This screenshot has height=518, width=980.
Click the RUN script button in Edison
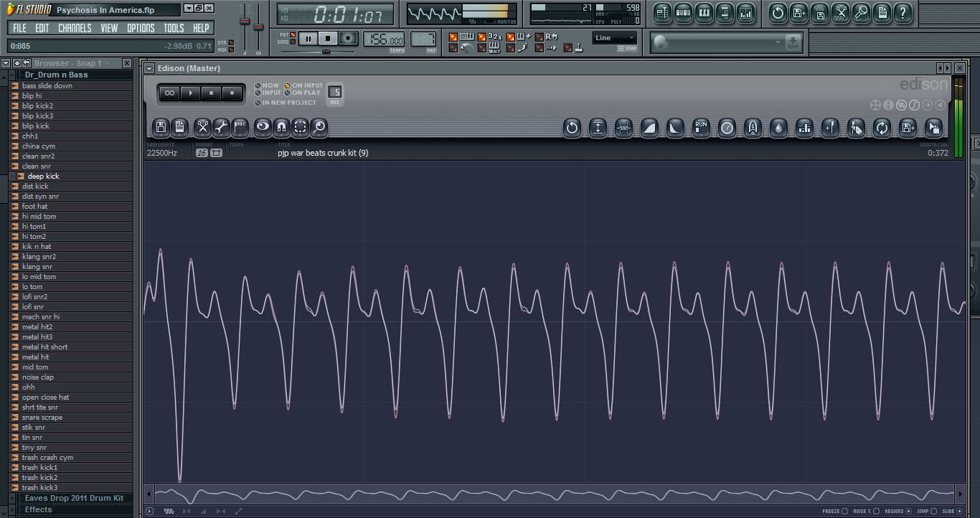[x=701, y=128]
